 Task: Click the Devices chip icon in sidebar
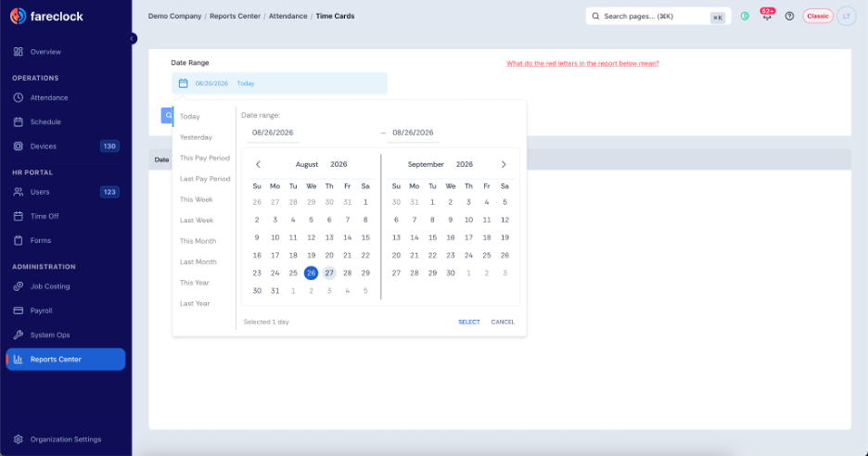pyautogui.click(x=19, y=146)
